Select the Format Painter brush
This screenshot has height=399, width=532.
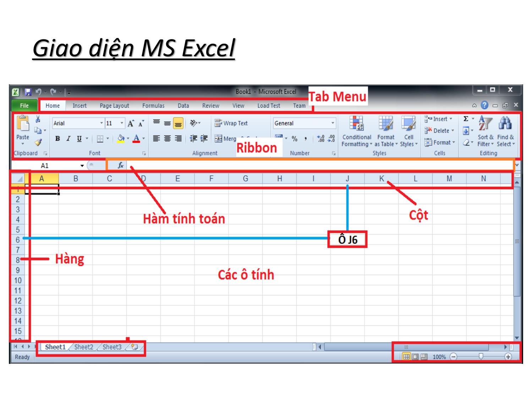pos(38,142)
